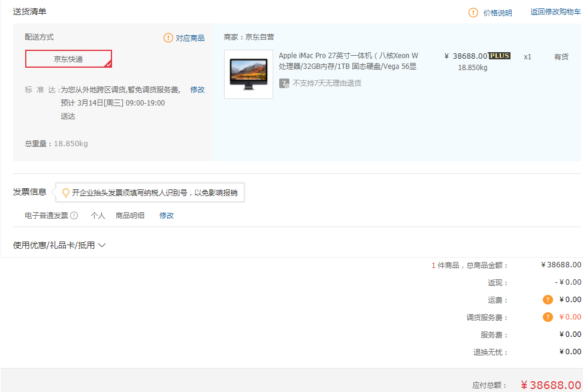Click the 有货 stock status text
Screen dimensions: 583x392
(561, 57)
